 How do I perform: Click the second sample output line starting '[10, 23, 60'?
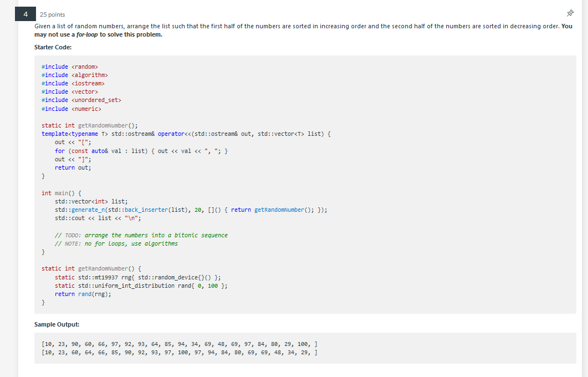180,352
